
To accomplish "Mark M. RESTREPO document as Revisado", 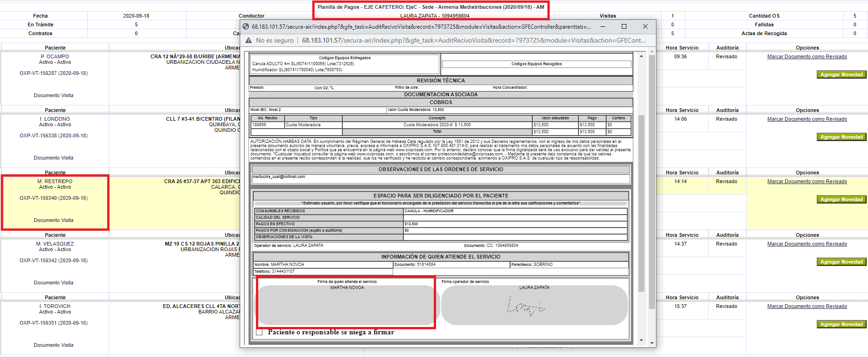I will pyautogui.click(x=807, y=181).
